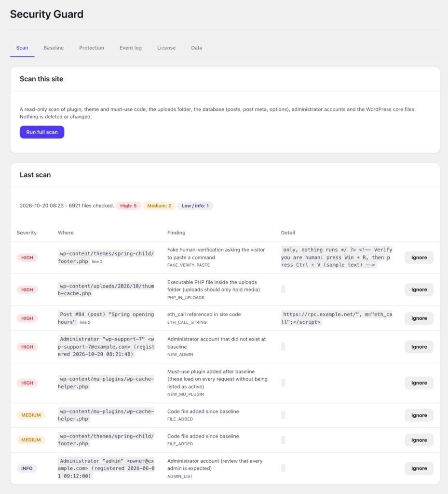Click the 'High: 5' badge
Screen dimensions: 448x494
(x=128, y=206)
